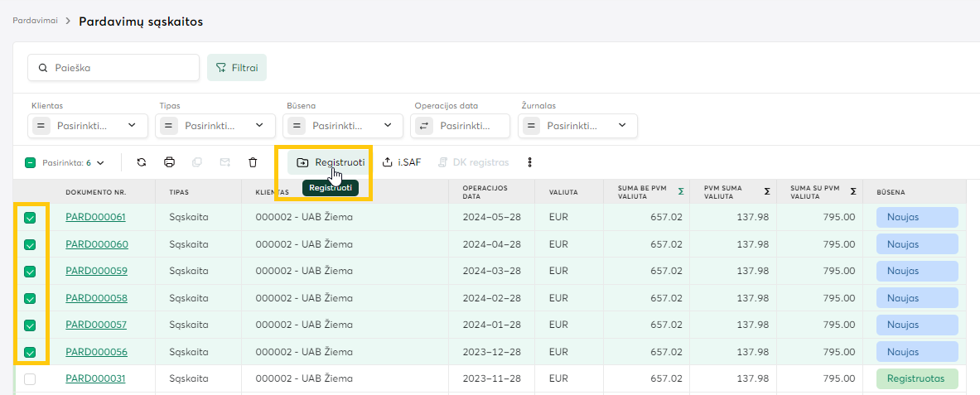980x395 pixels.
Task: Uncheck the PARD000061 row checkbox
Action: pyautogui.click(x=30, y=218)
